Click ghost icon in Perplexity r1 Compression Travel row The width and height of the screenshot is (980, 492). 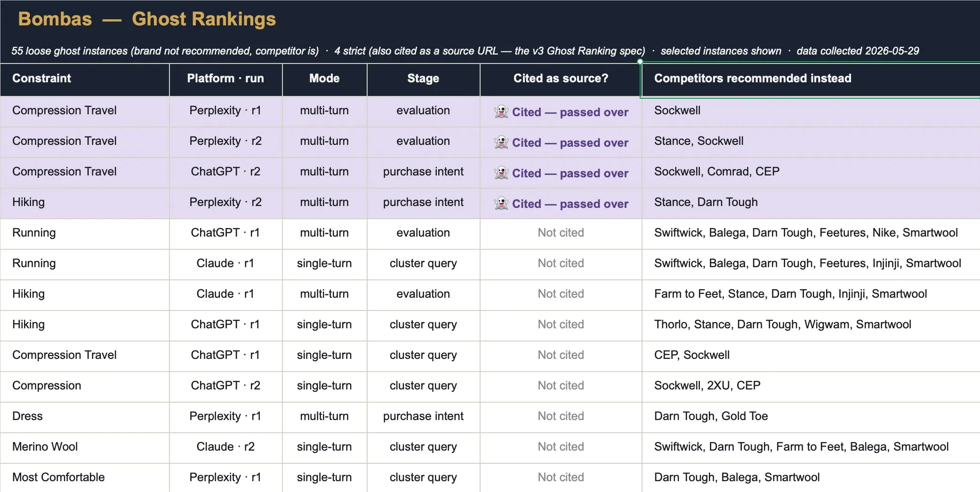point(501,111)
